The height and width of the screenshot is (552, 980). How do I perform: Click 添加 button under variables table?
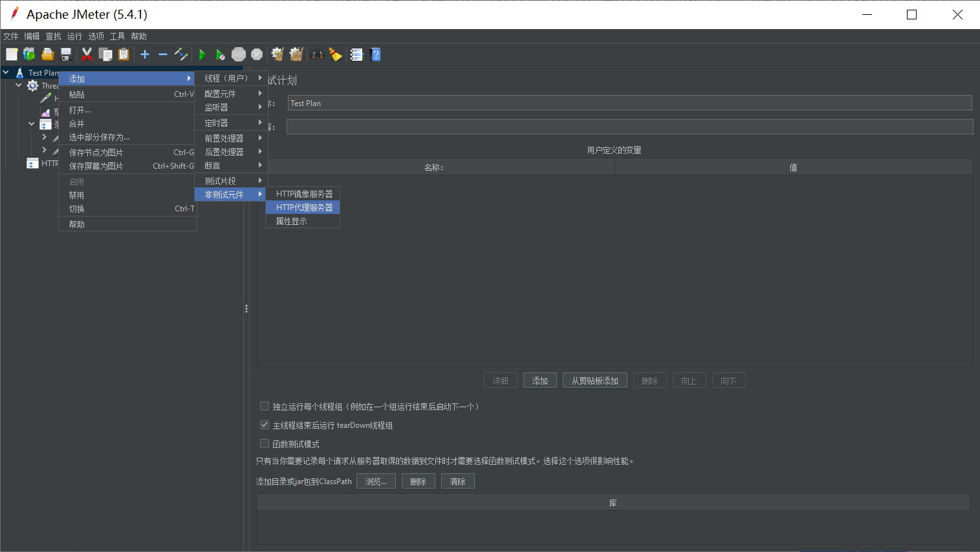click(x=540, y=381)
